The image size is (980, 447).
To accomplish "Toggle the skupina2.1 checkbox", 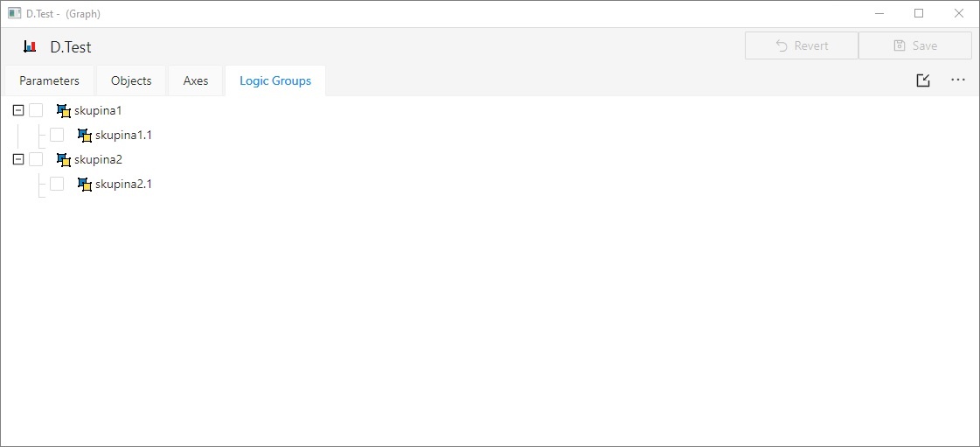I will click(x=57, y=184).
